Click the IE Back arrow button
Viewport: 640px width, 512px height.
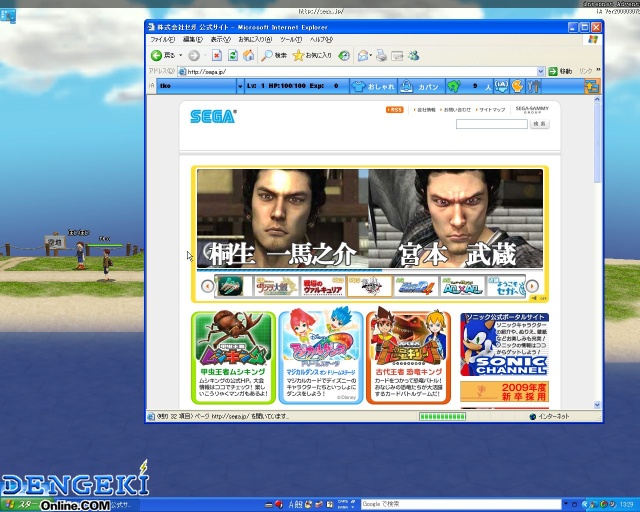(x=156, y=55)
